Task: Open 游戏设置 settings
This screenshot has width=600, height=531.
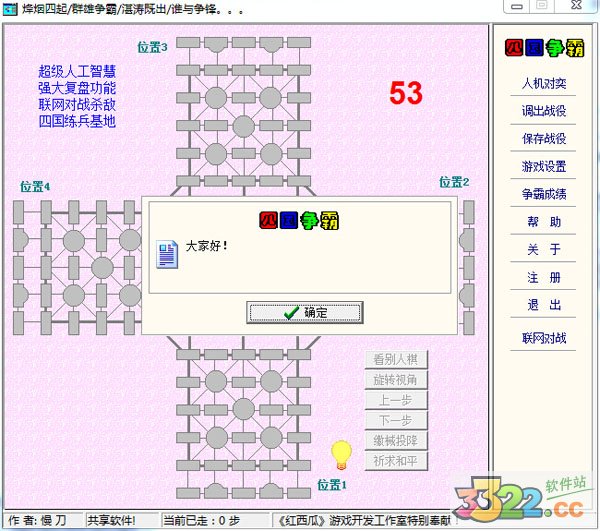Action: pos(543,166)
